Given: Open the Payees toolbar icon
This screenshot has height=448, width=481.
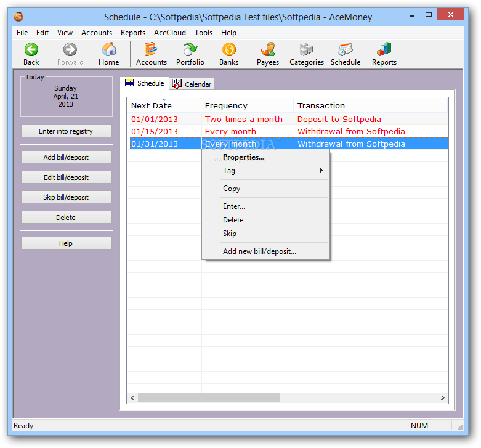Looking at the screenshot, I should pos(268,49).
